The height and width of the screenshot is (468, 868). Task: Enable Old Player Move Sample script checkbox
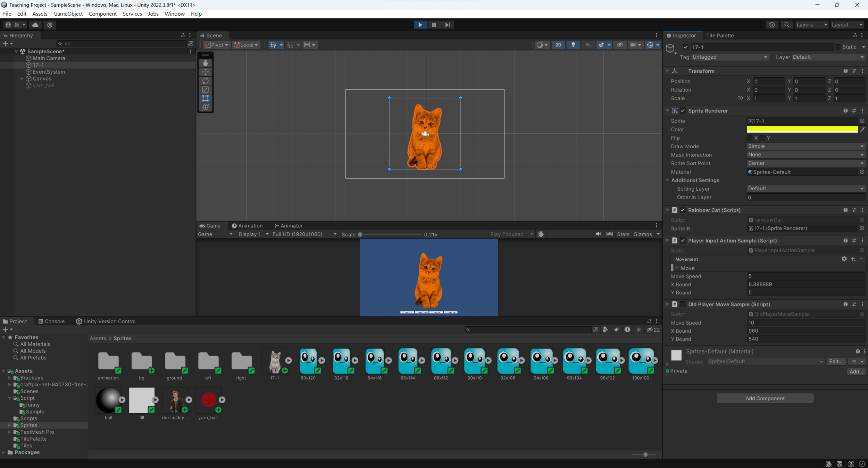pos(683,304)
